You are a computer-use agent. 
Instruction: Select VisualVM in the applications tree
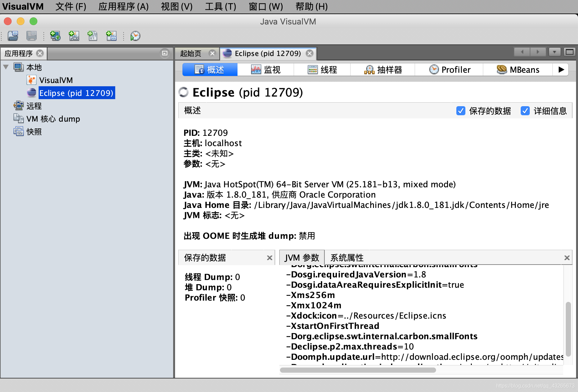56,80
